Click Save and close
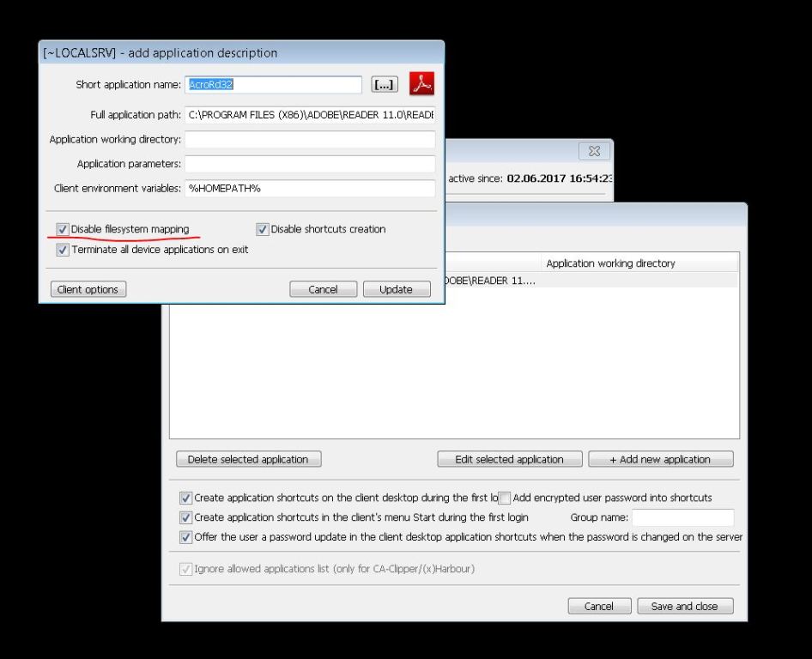 685,606
